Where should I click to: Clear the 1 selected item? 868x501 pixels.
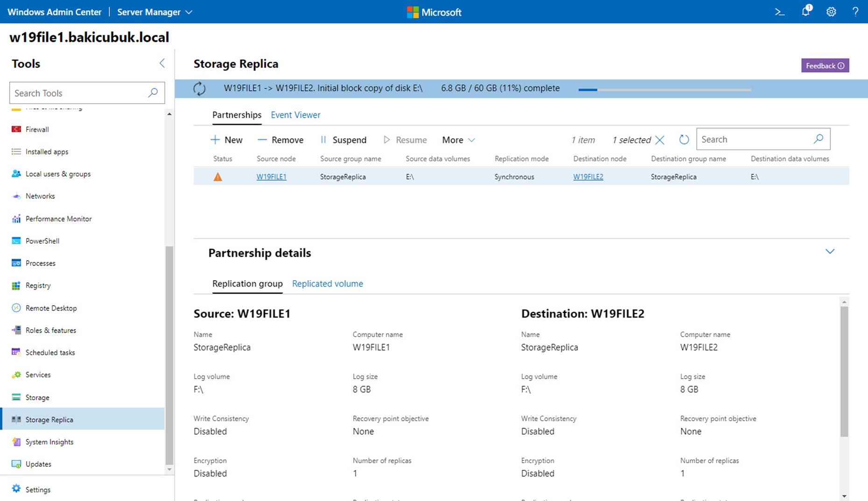click(659, 140)
